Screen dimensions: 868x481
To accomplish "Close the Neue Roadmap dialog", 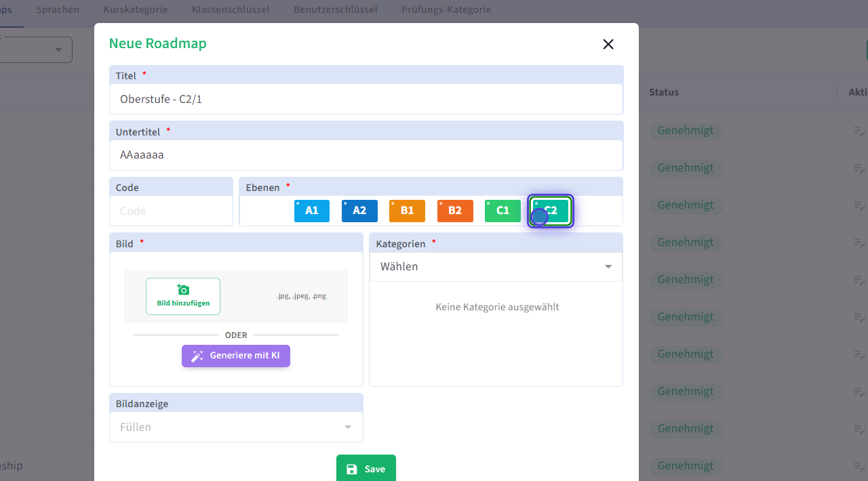I will (x=608, y=44).
